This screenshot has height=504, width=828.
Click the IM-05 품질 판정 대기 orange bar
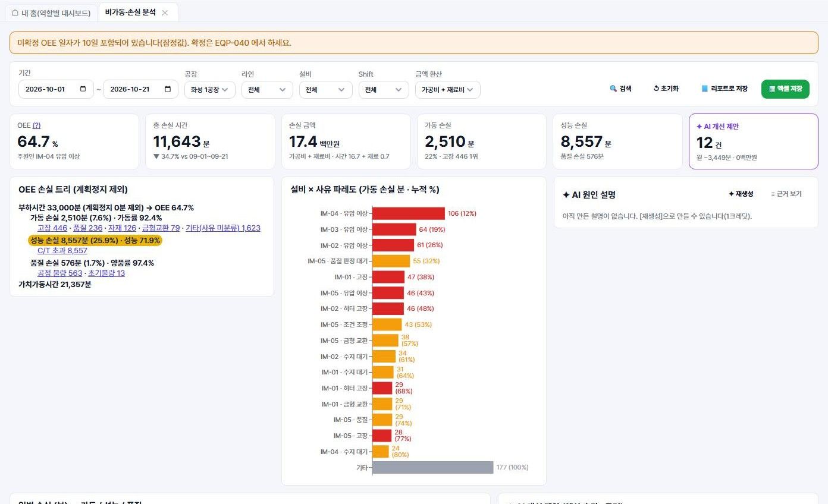pyautogui.click(x=391, y=261)
